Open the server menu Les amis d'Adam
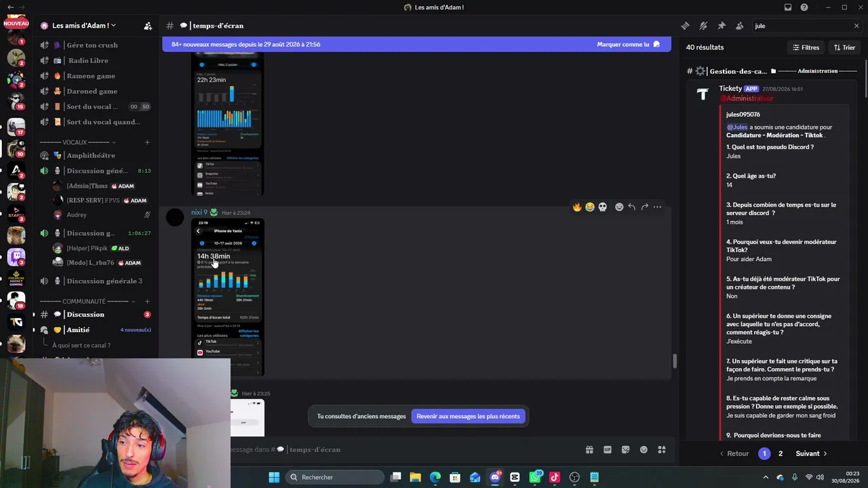Viewport: 868px width, 488px height. pos(84,26)
